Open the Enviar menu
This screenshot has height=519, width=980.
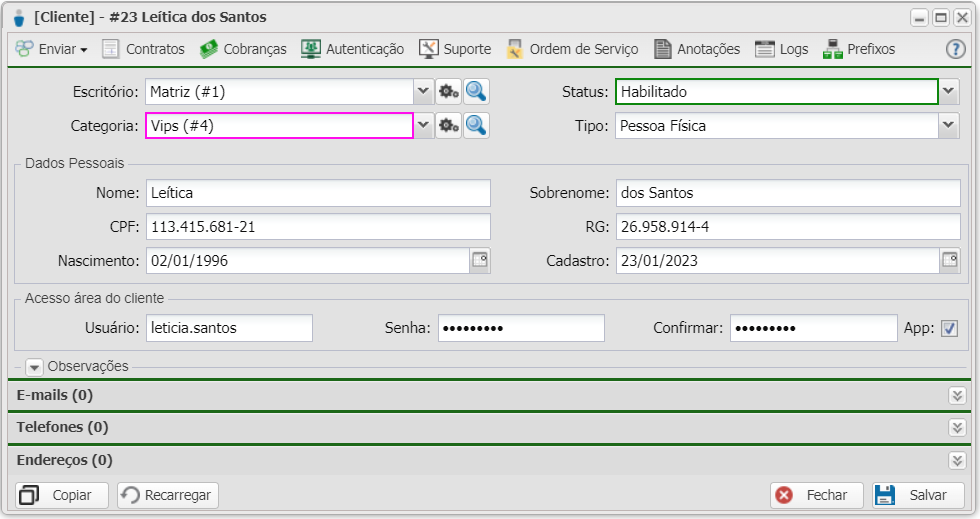click(x=52, y=49)
